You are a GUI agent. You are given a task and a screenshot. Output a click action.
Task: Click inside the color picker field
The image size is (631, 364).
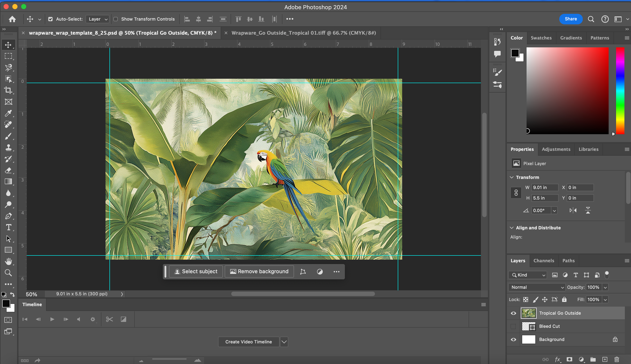point(567,91)
